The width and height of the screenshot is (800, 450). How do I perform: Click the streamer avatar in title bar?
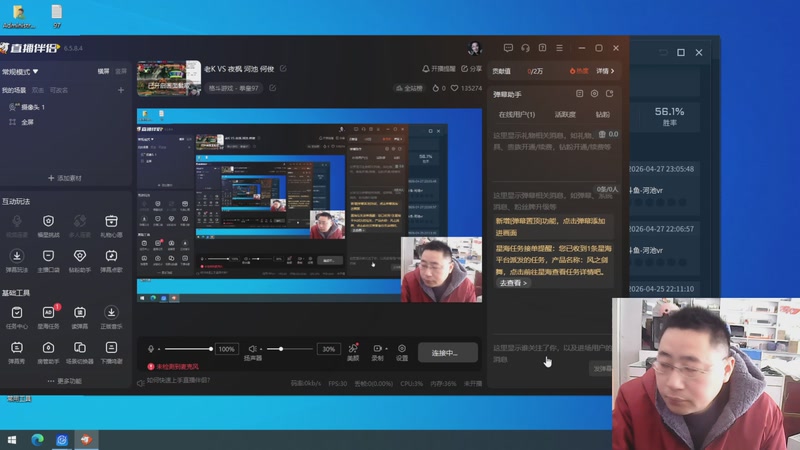(x=475, y=48)
